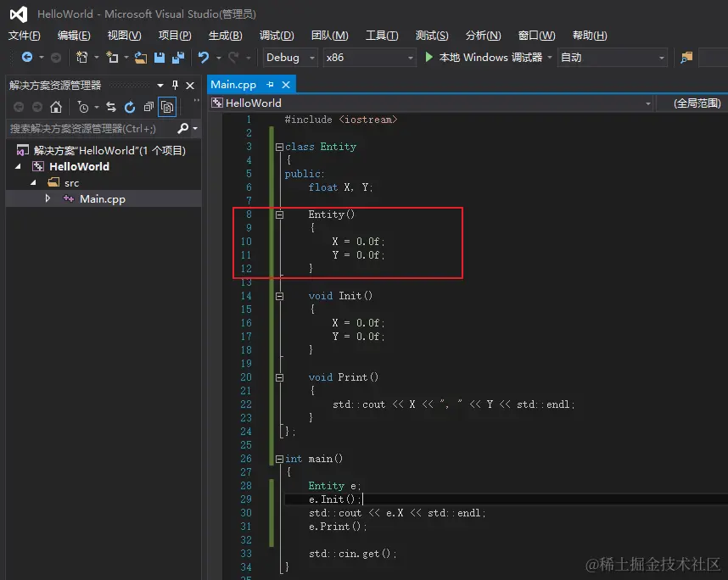This screenshot has height=580, width=728.
Task: Collapse the class Entity code block
Action: pos(279,147)
